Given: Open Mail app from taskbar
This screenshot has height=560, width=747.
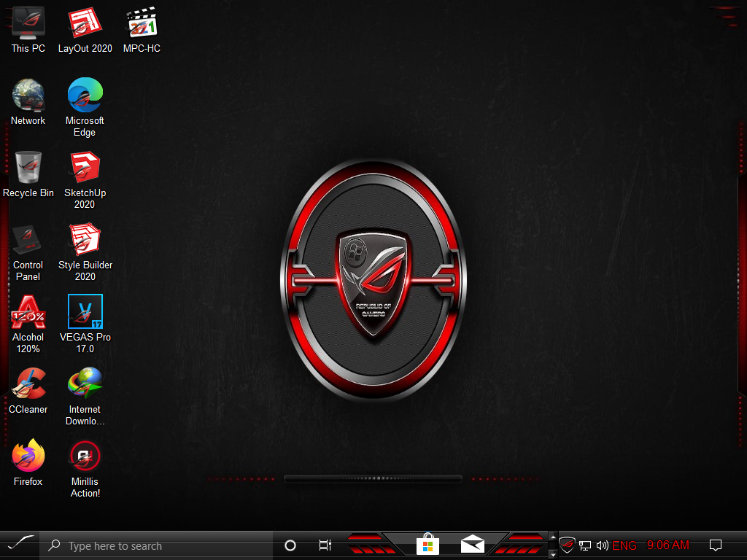Looking at the screenshot, I should point(473,544).
